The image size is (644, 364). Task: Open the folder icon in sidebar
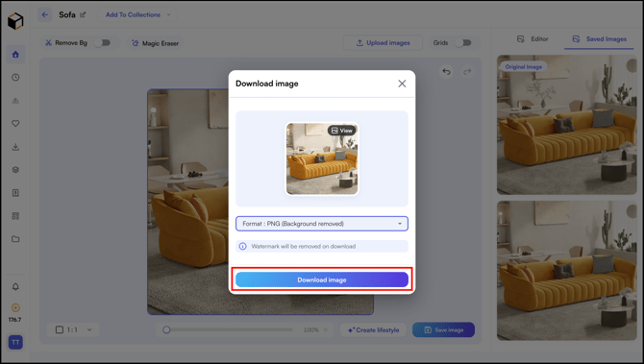tap(15, 239)
